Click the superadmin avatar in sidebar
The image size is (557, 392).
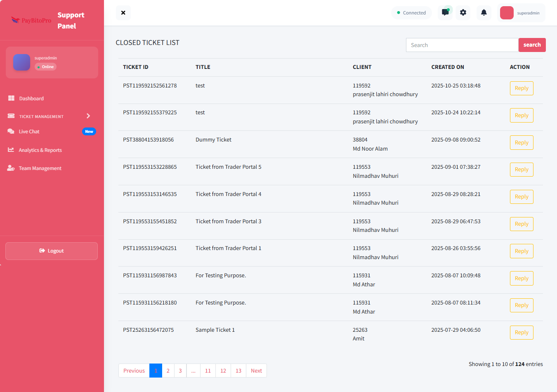(21, 62)
